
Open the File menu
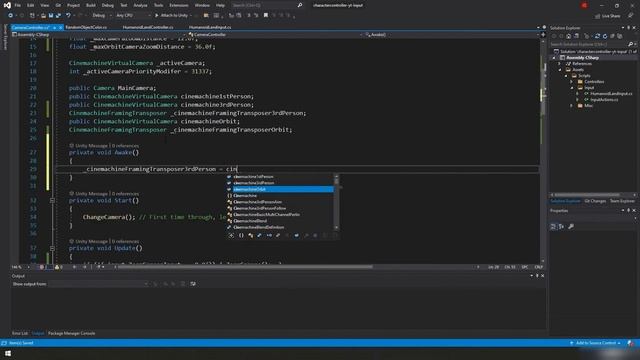pos(18,5)
